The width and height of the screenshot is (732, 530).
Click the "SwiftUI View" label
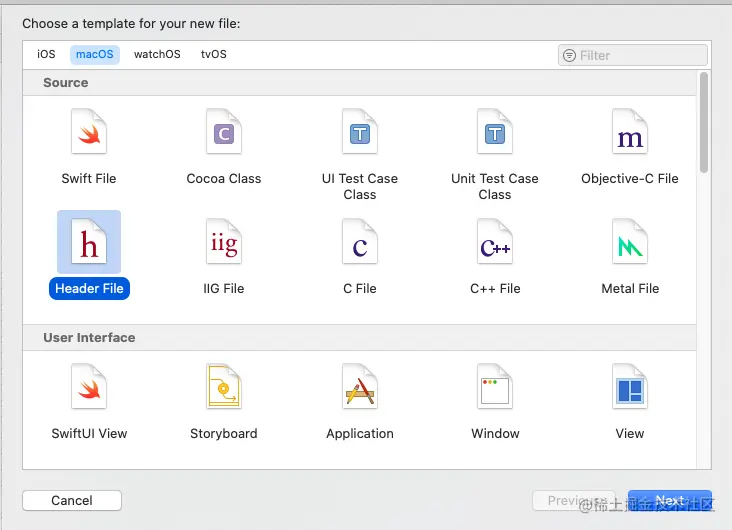pos(89,433)
